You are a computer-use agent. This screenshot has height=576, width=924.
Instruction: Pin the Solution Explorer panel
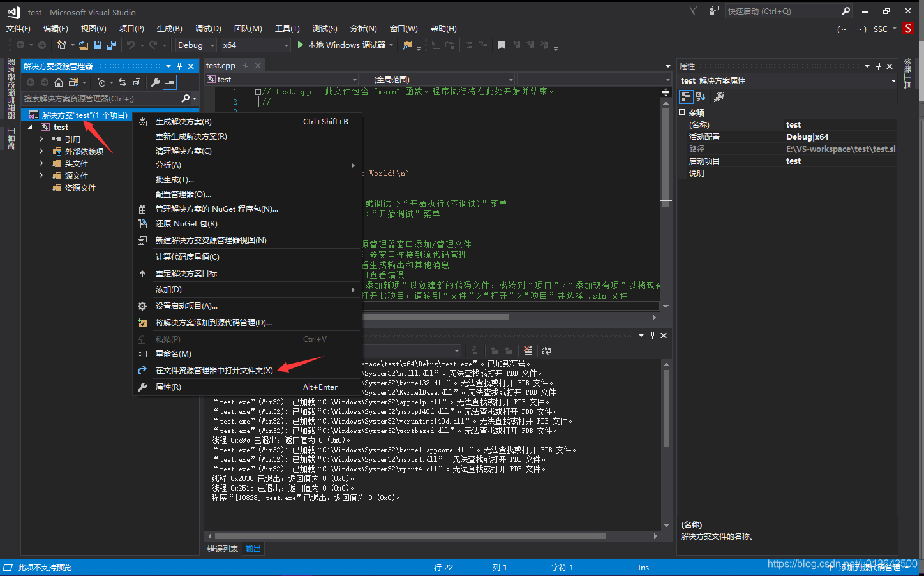click(x=180, y=66)
